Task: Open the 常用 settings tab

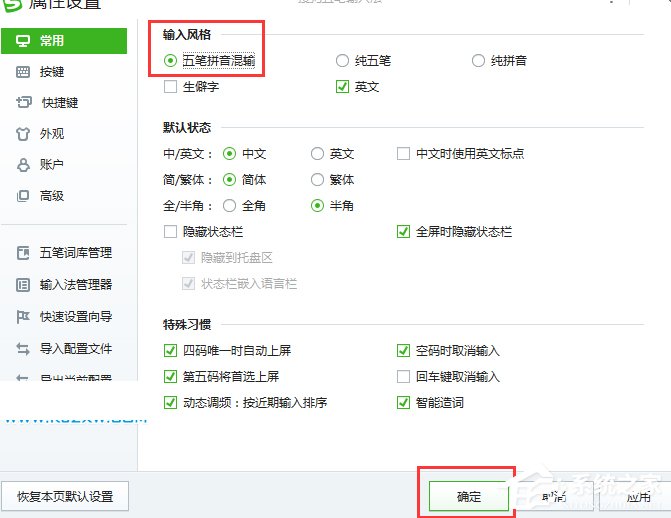Action: 64,41
